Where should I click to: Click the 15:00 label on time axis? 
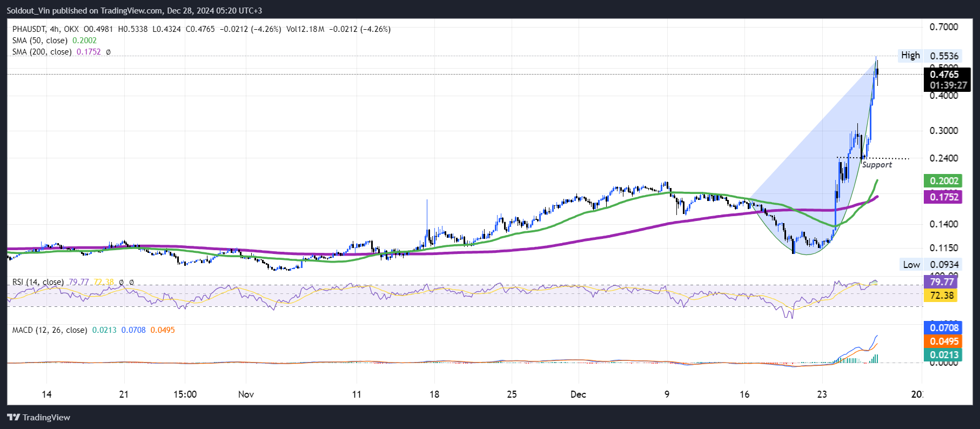(185, 394)
